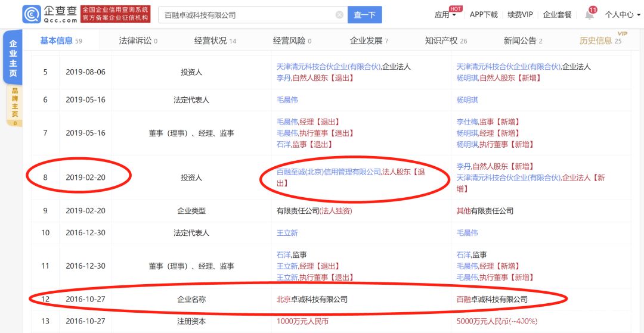Open 杨明琪 link in row 6

pos(467,99)
